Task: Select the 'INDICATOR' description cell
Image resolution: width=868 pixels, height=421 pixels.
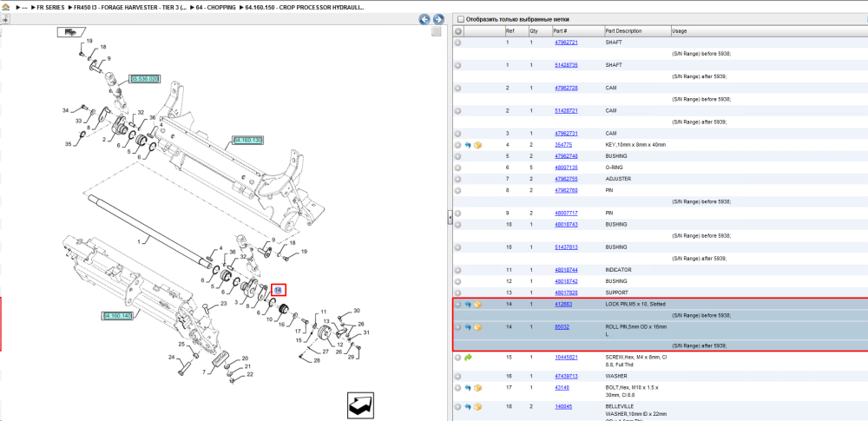Action: 618,270
